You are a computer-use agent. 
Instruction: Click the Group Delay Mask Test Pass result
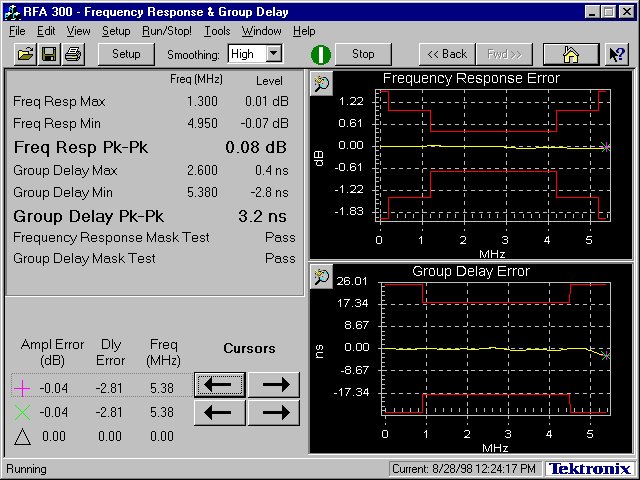click(280, 258)
